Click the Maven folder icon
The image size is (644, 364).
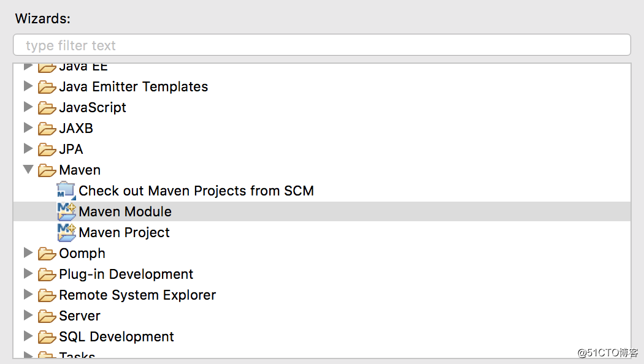(x=47, y=170)
